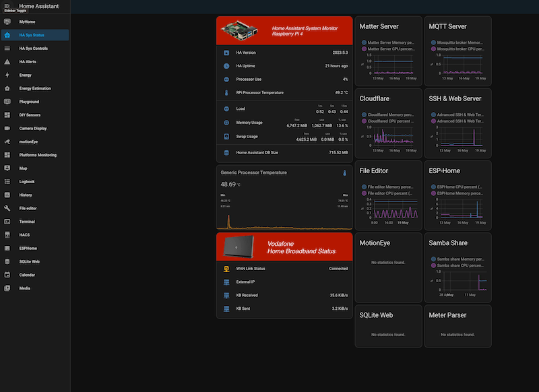Click the SQLite Web database icon

pyautogui.click(x=7, y=261)
